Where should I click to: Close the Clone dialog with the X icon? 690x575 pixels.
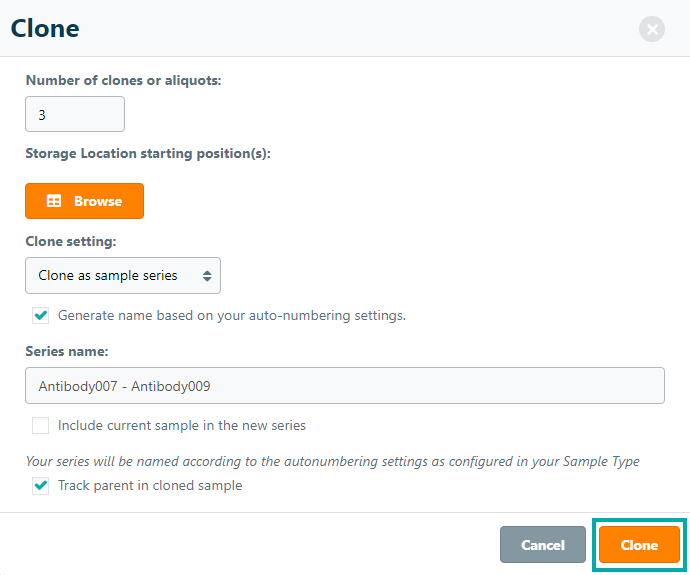(652, 29)
